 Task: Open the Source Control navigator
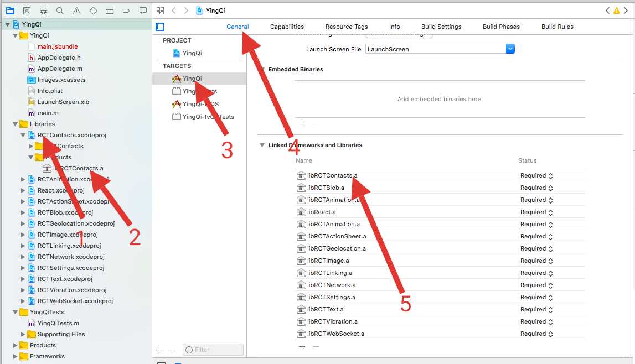tap(27, 11)
